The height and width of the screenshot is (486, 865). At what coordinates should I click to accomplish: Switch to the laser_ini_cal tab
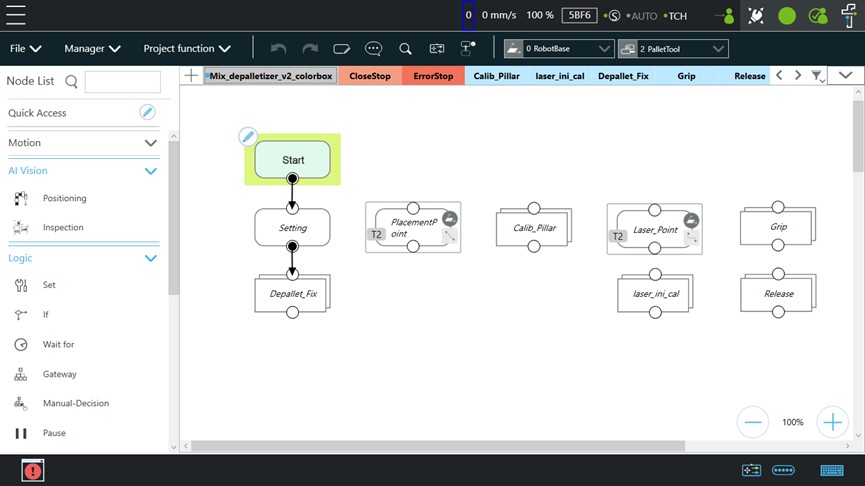tap(559, 76)
